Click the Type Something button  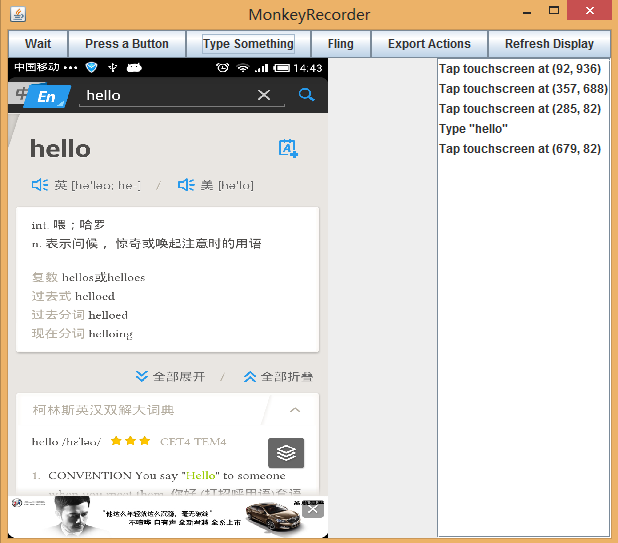click(x=248, y=44)
